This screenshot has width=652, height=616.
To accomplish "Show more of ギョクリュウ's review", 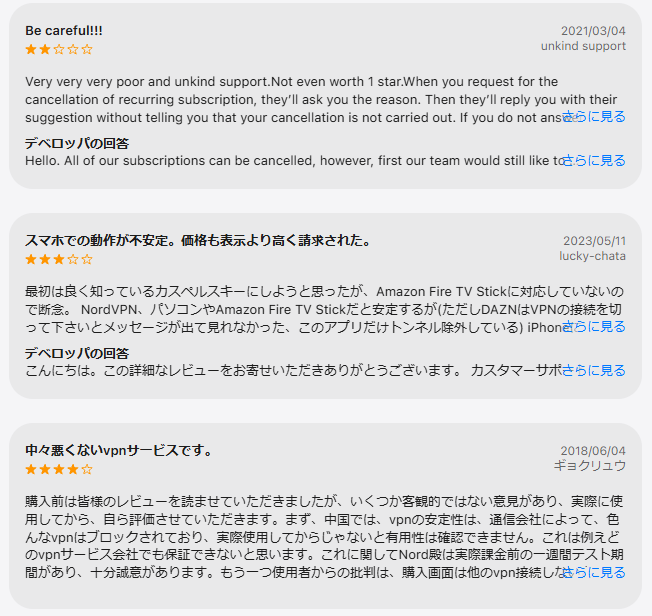I will [x=594, y=573].
